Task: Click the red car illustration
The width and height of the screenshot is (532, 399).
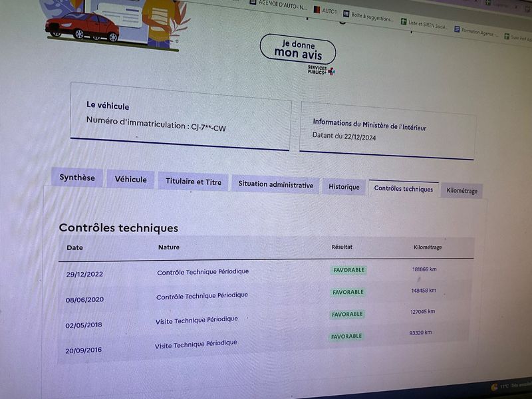Action: point(82,27)
